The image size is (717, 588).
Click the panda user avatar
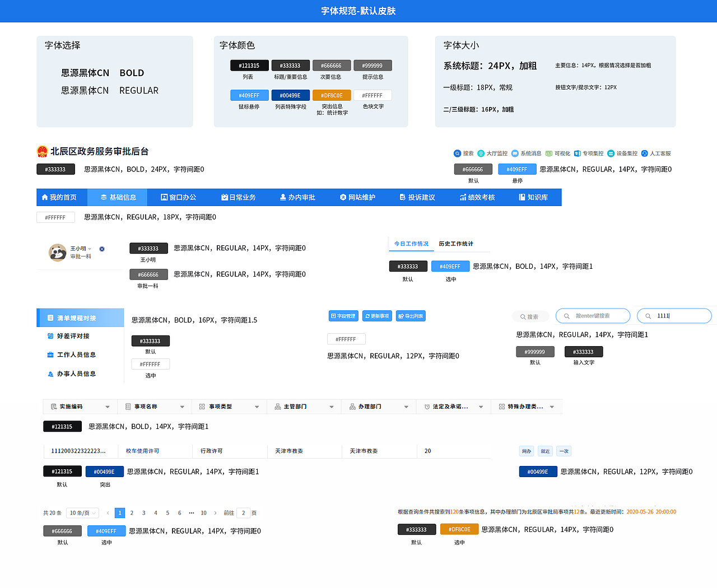[57, 253]
